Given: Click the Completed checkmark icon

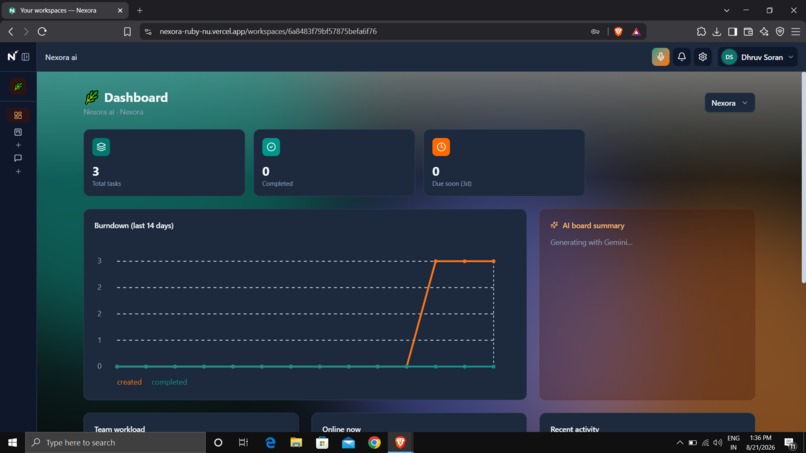Looking at the screenshot, I should point(271,147).
